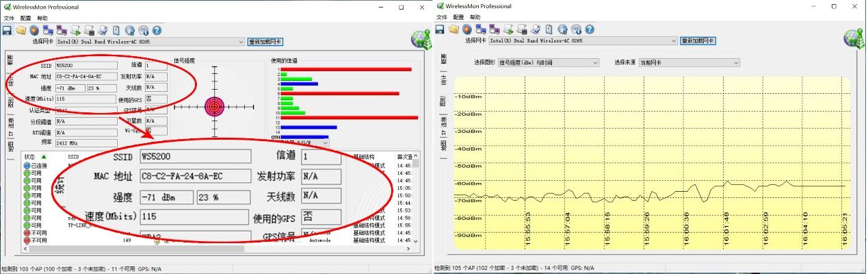Switch to 概要 side tab in left window
Viewport: 868px width, 274px height.
coord(10,60)
